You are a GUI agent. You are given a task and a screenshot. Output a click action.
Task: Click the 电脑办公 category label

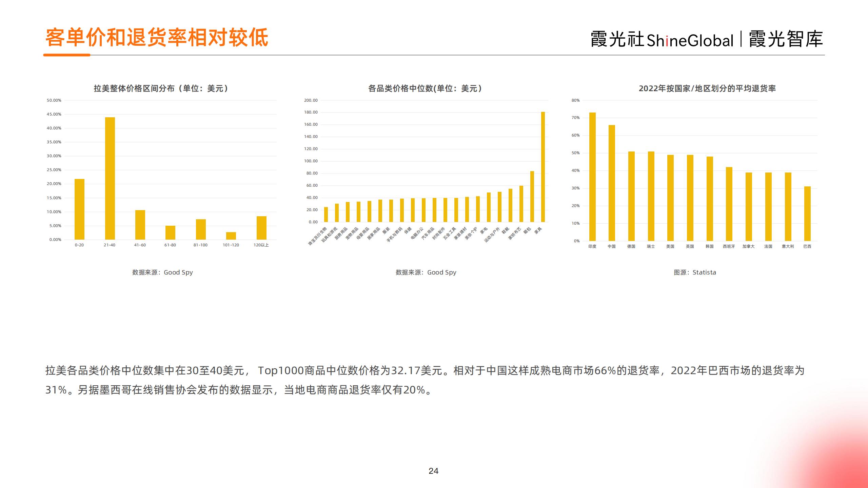coord(417,233)
